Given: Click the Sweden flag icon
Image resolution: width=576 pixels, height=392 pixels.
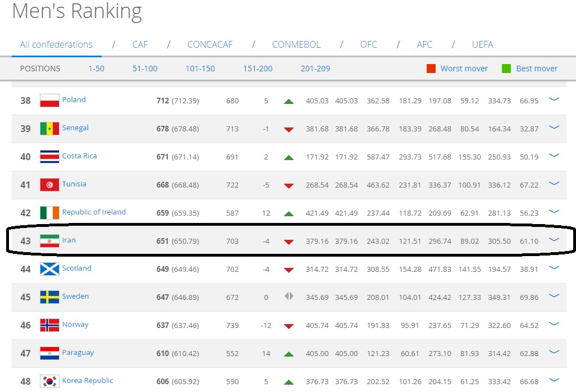Looking at the screenshot, I should point(49,297).
